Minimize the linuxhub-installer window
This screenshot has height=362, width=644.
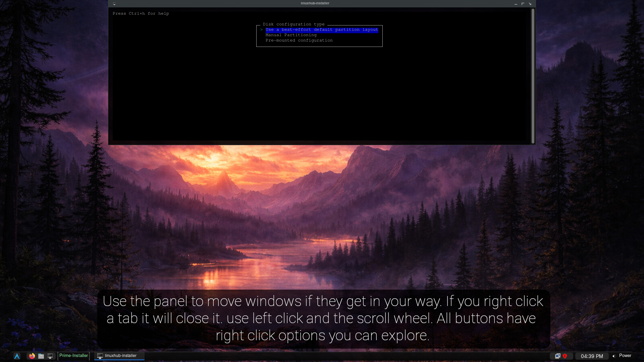click(x=516, y=4)
